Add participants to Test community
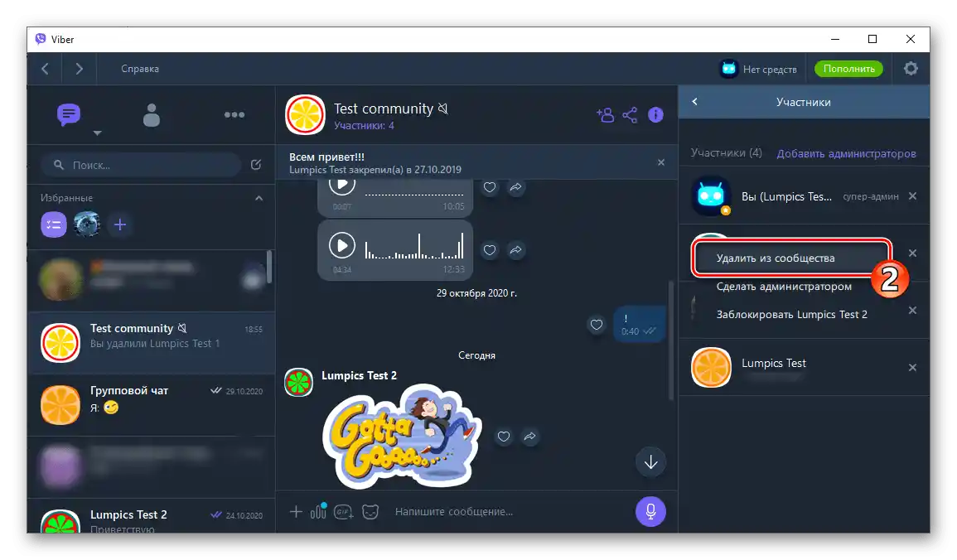The image size is (957, 560). click(x=606, y=114)
